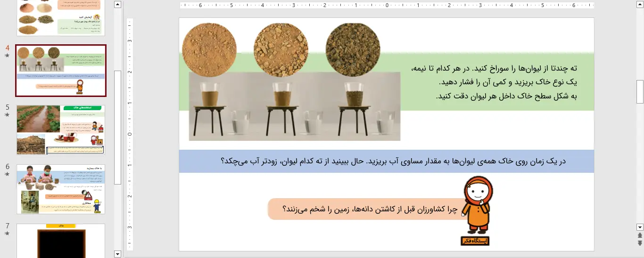The width and height of the screenshot is (644, 258).
Task: Click the main editor scrollbar down arrow
Action: click(x=640, y=226)
